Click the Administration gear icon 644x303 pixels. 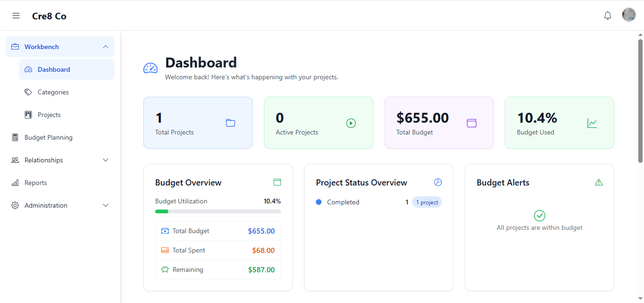15,205
